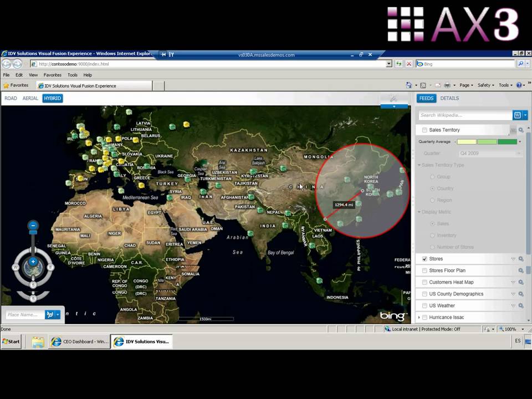
Task: Open the Q4 2009 Quarter dropdown
Action: 490,154
